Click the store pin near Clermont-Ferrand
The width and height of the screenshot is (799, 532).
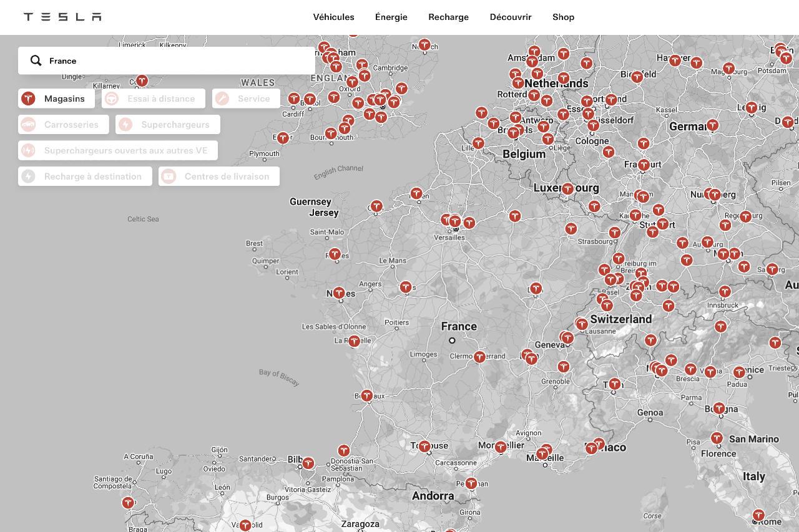click(479, 357)
